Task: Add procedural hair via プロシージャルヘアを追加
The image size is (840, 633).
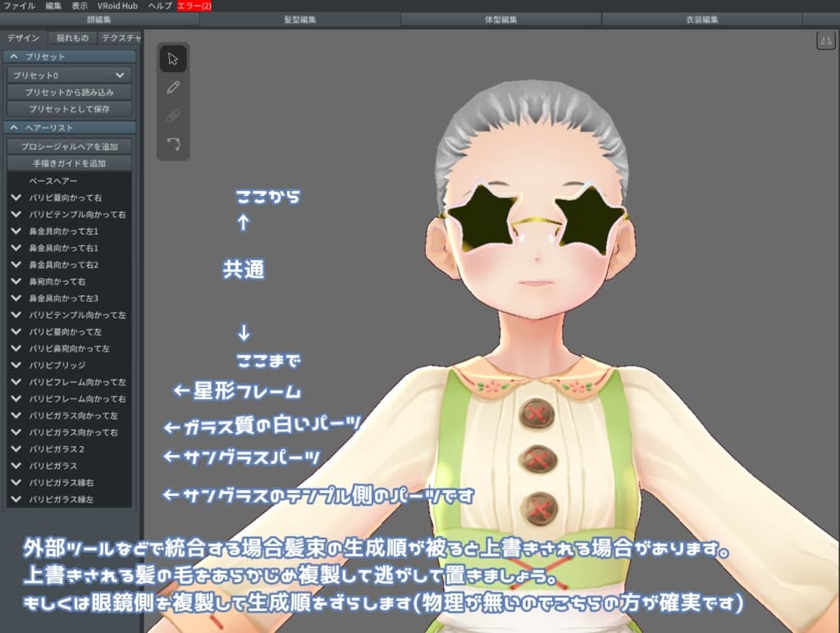Action: pos(69,146)
